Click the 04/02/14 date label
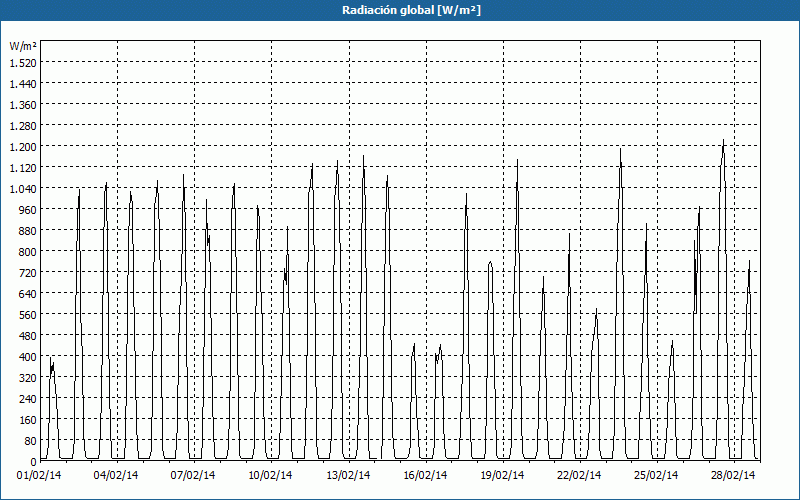The height and width of the screenshot is (500, 800). click(116, 476)
